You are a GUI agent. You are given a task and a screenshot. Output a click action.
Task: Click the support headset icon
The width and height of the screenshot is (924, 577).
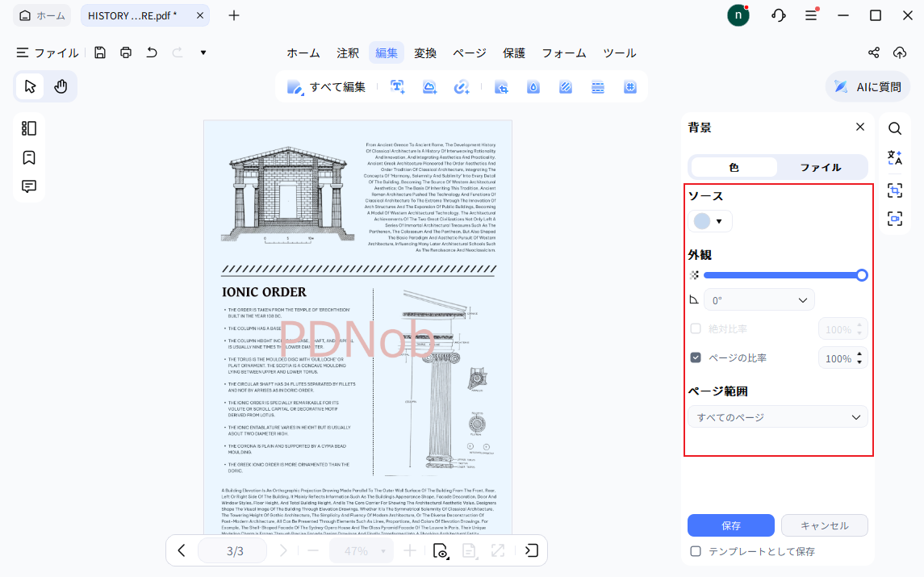[779, 15]
